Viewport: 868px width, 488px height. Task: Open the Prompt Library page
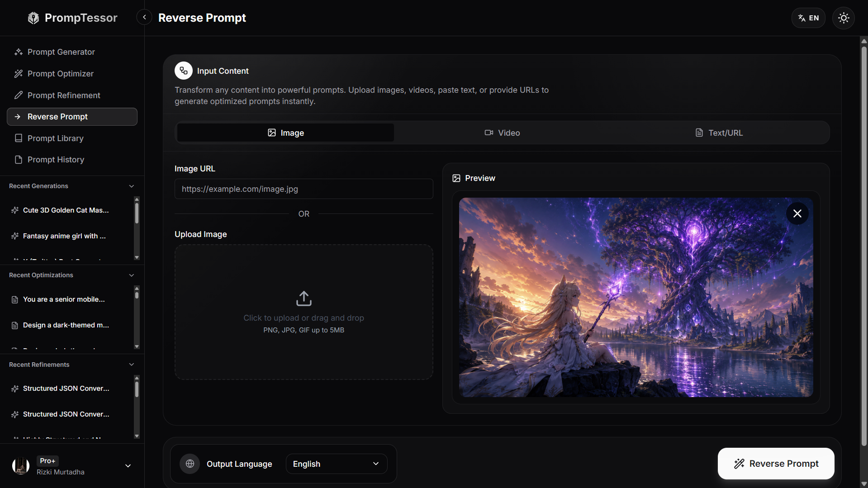[x=72, y=138]
